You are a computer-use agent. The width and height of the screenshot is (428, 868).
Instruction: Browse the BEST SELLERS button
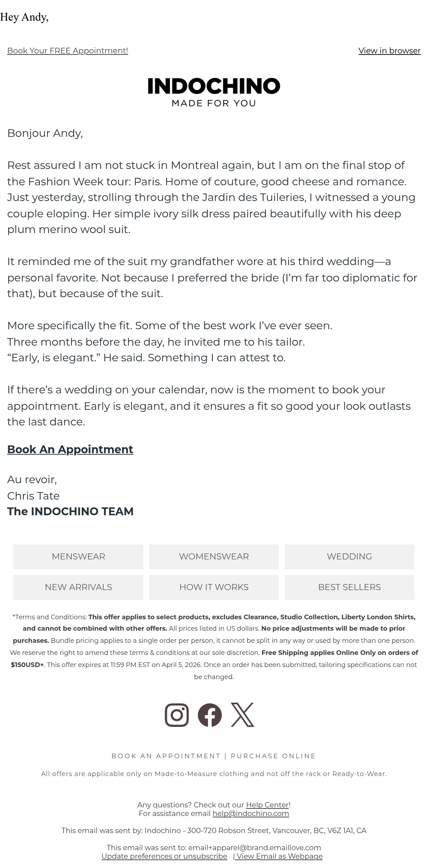pyautogui.click(x=350, y=587)
